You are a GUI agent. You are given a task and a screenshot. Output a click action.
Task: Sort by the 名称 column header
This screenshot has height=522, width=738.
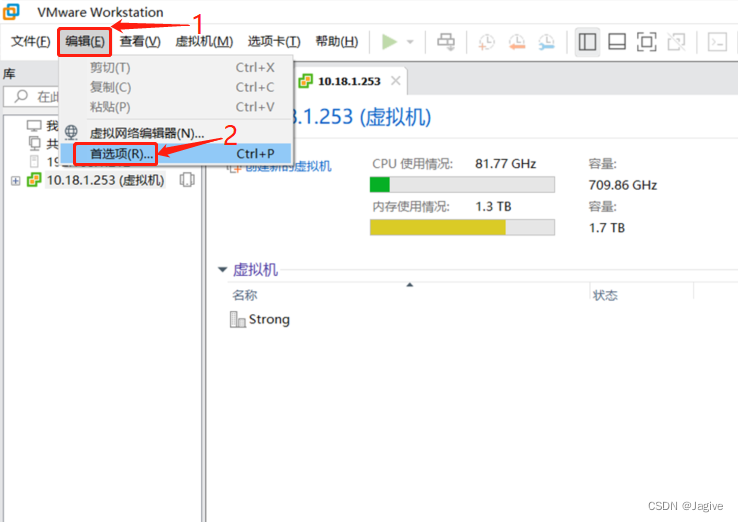(x=245, y=296)
